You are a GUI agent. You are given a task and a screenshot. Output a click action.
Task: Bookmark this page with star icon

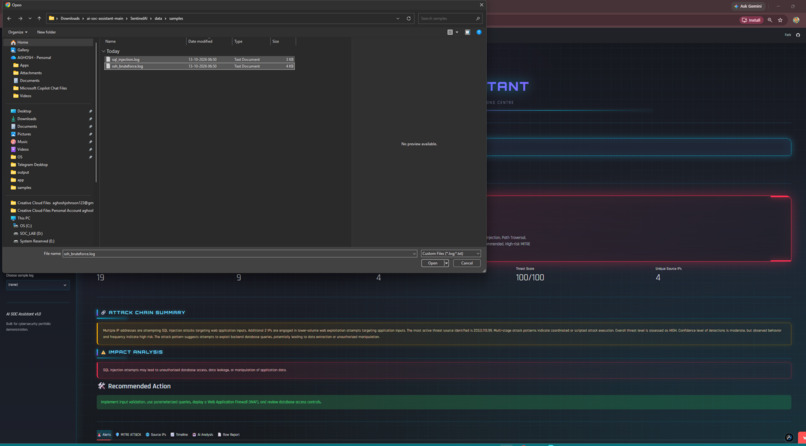coord(780,20)
